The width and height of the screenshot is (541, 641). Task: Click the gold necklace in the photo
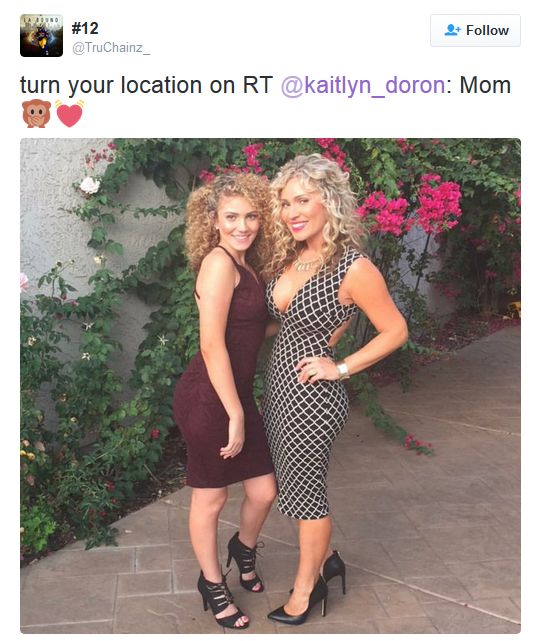307,264
